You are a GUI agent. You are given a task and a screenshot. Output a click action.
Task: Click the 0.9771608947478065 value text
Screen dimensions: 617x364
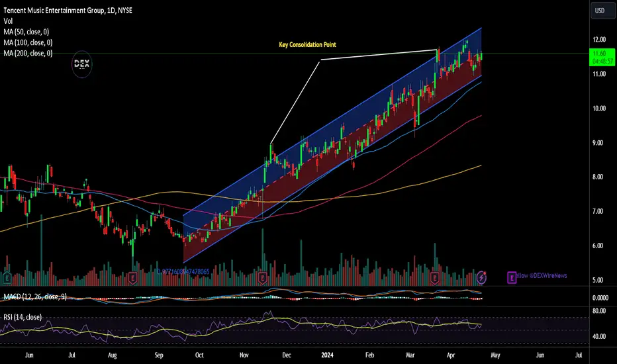tap(183, 271)
